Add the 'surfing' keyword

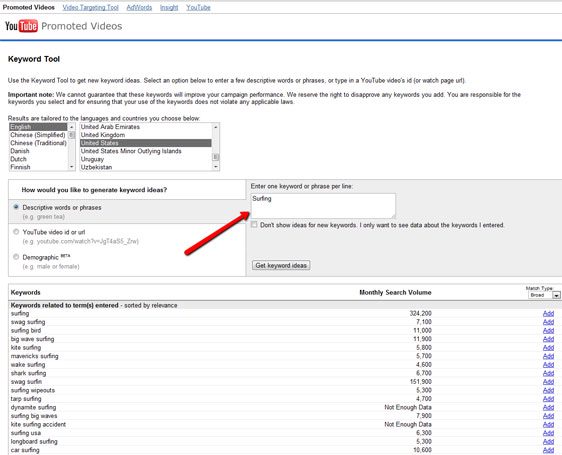pyautogui.click(x=548, y=314)
